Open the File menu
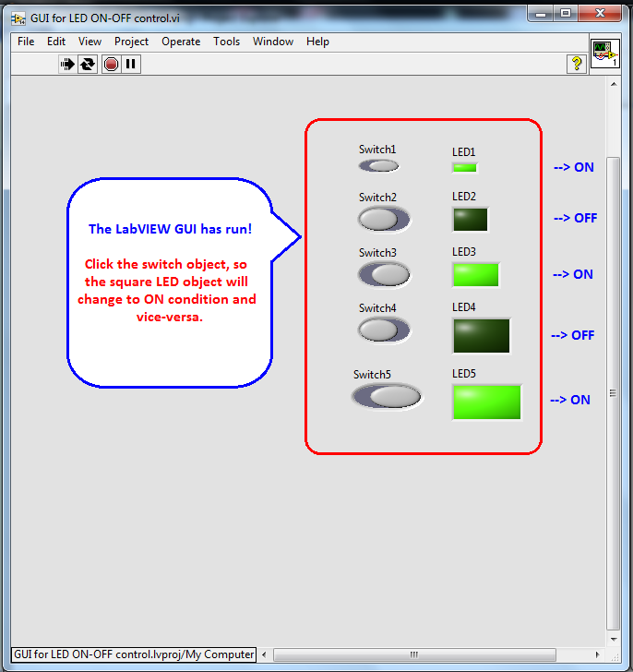The image size is (633, 672). [26, 42]
